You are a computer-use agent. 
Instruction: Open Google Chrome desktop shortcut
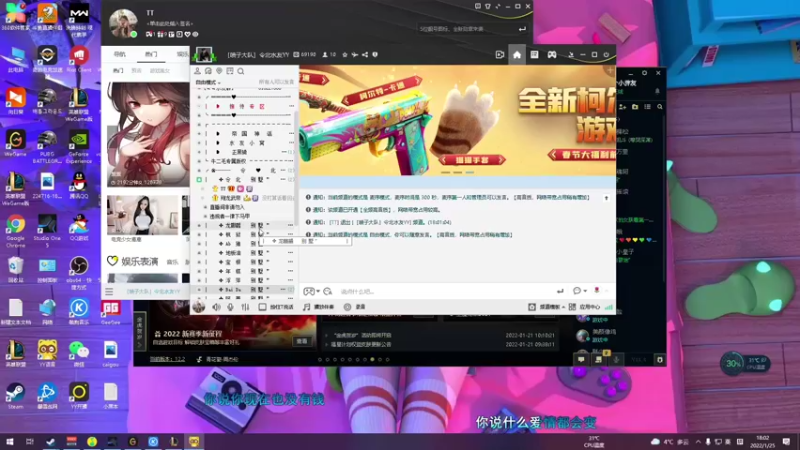click(x=15, y=228)
